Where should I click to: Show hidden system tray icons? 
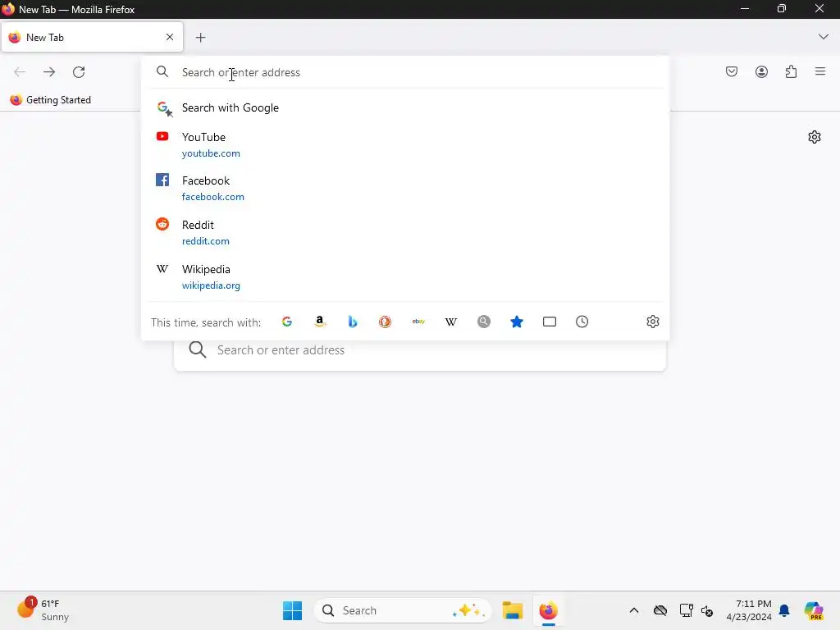[x=634, y=610]
